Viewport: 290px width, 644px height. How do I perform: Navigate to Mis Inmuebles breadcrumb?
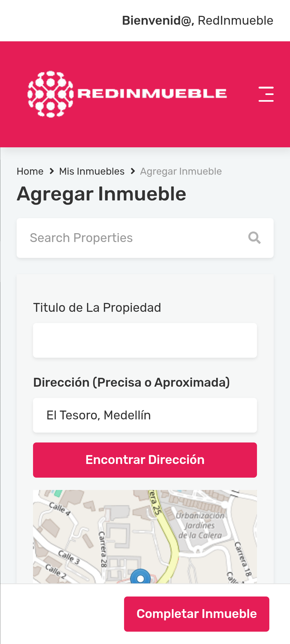click(92, 171)
